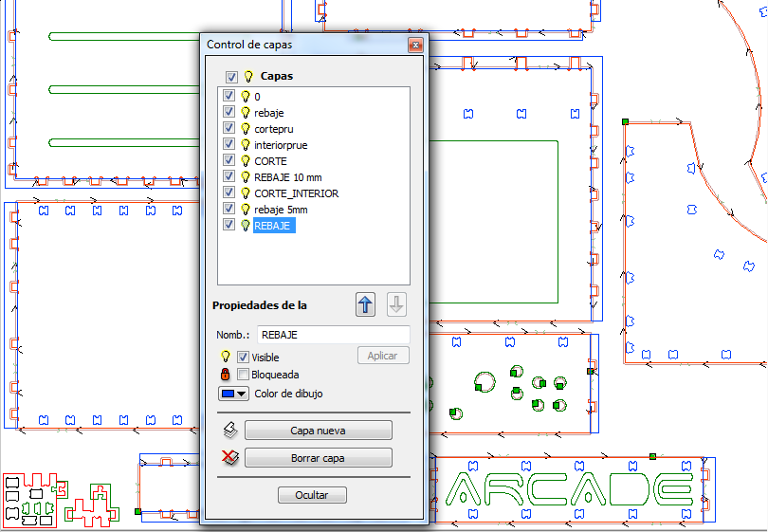Uncheck the interiorprue layer checkbox

point(229,144)
